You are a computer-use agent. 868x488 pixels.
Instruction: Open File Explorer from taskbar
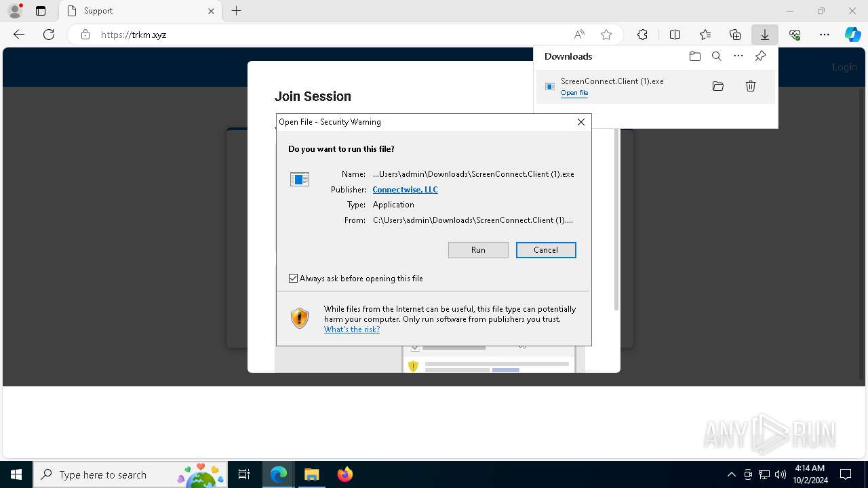pyautogui.click(x=312, y=474)
